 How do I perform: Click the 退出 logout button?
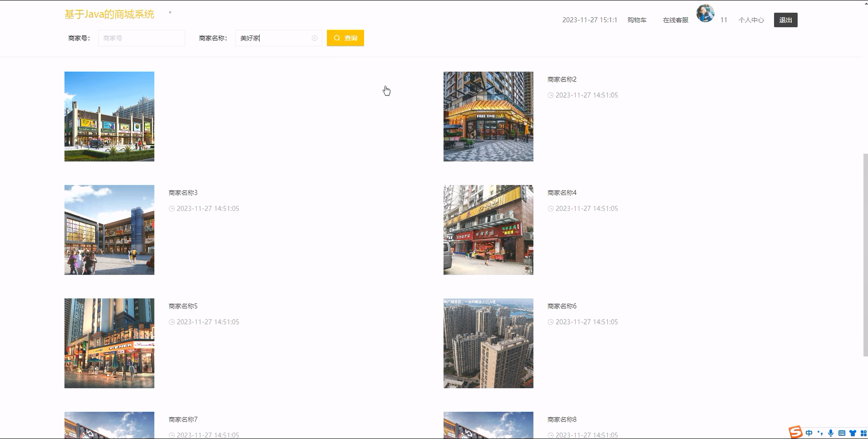click(x=785, y=20)
